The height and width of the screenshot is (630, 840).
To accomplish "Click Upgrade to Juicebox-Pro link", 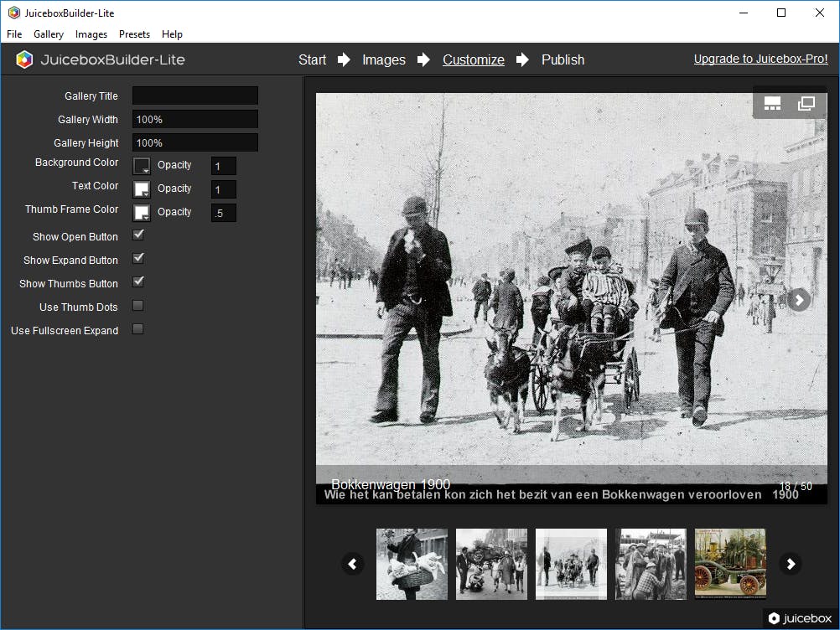I will tap(760, 59).
